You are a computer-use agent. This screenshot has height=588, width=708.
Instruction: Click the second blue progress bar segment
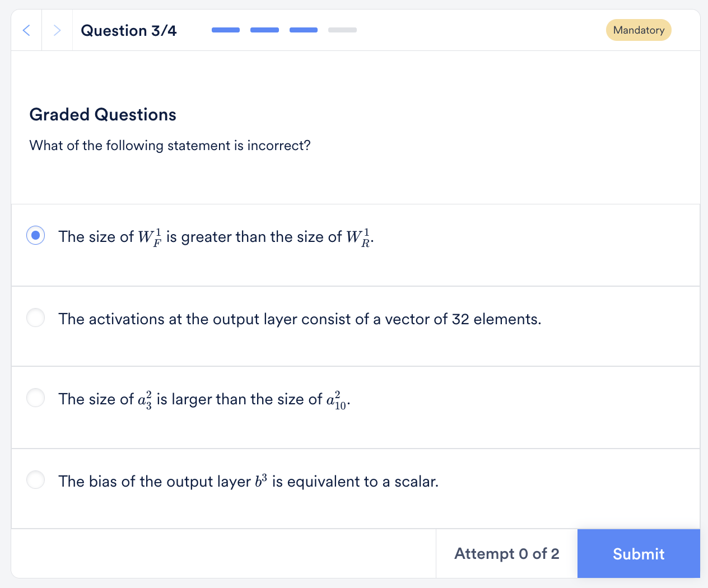click(264, 30)
